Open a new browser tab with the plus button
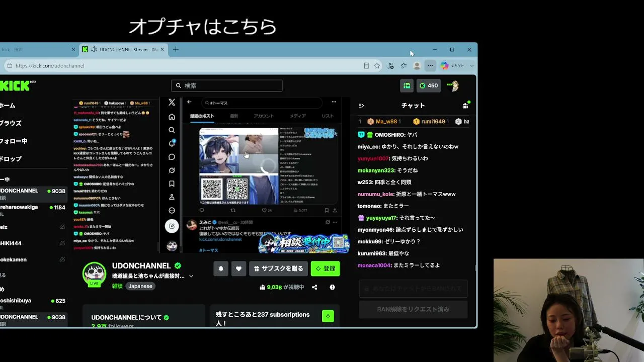 [x=176, y=49]
